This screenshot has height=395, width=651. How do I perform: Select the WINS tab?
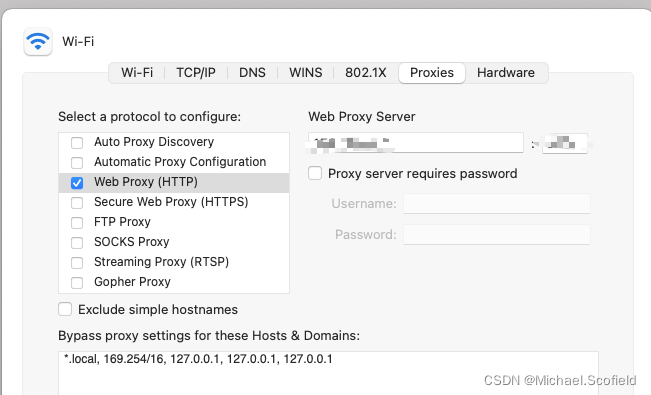coord(306,73)
